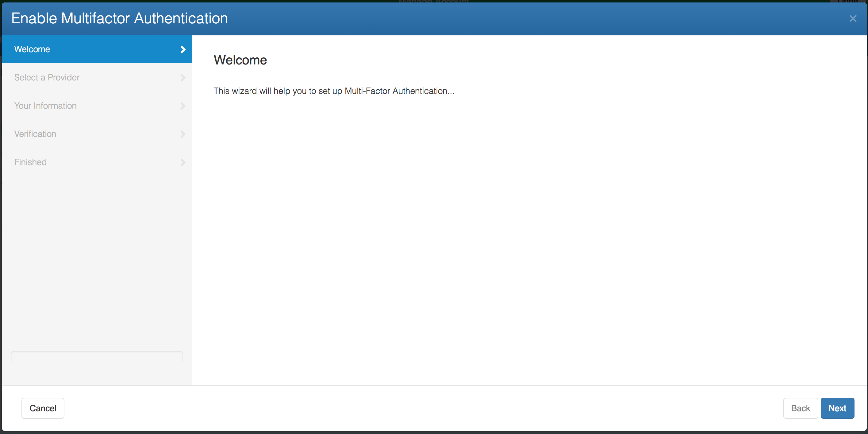Click the Enable Multifactor Authentication title
The width and height of the screenshot is (868, 434).
pos(120,18)
